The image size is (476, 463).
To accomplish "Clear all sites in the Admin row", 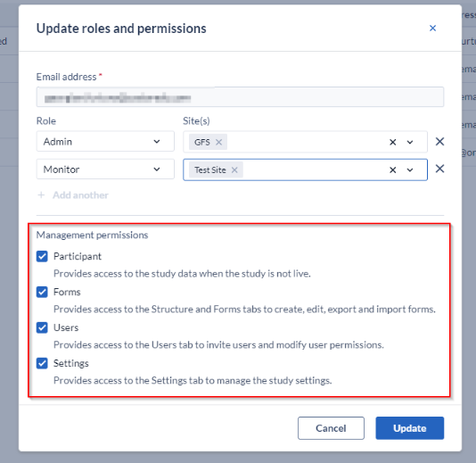I will tap(392, 142).
